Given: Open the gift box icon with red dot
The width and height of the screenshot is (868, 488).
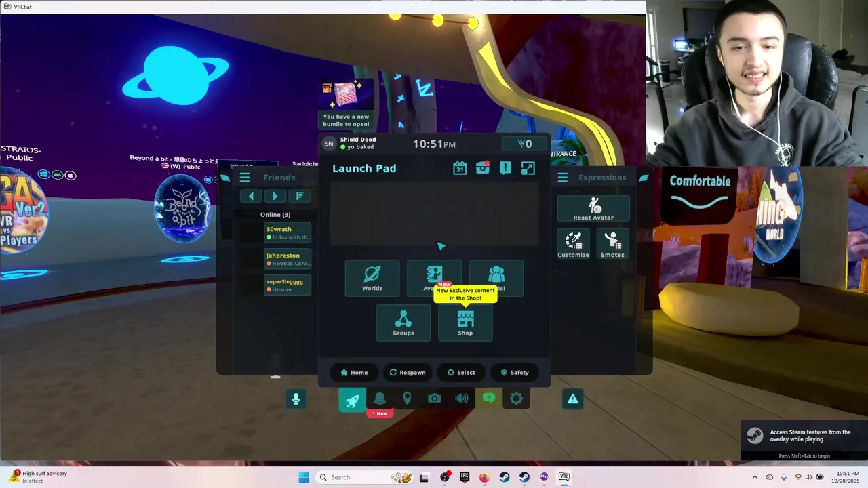Looking at the screenshot, I should tap(482, 168).
